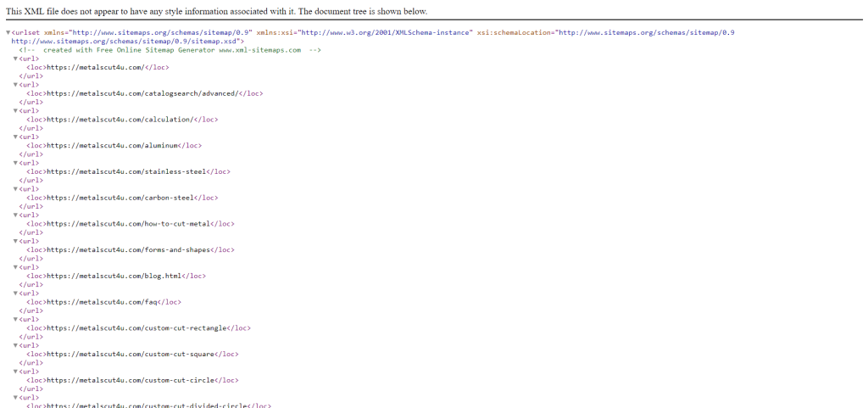The image size is (868, 408).
Task: Click the xmlns sitemaps.org schema attribute value
Action: pos(160,33)
